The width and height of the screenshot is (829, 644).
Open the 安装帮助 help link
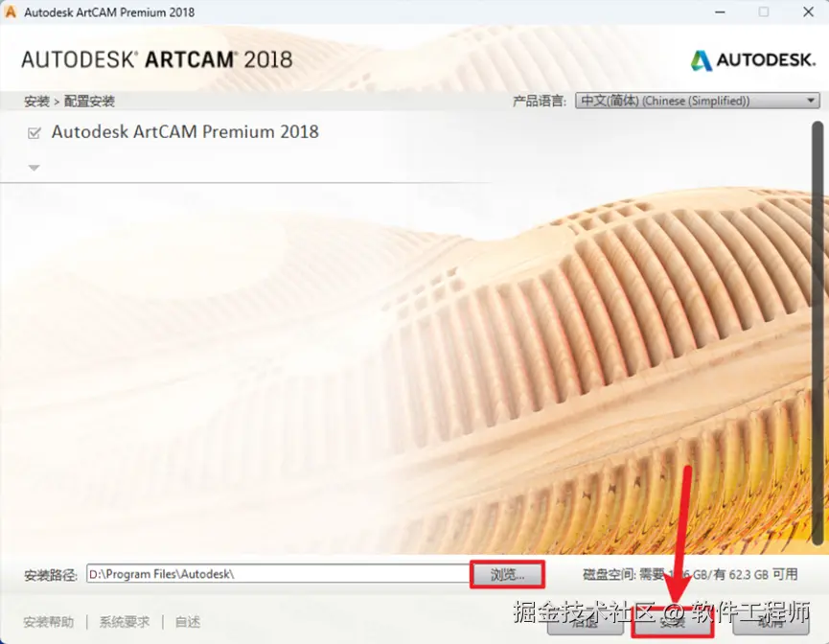[49, 622]
